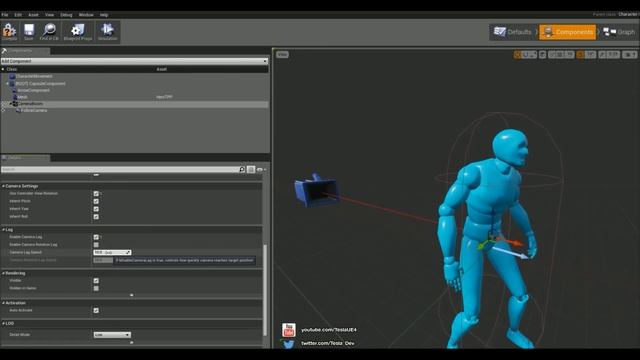Select the scale gizmo mode in viewport
Viewport: 640px width, 360px height.
[x=533, y=55]
